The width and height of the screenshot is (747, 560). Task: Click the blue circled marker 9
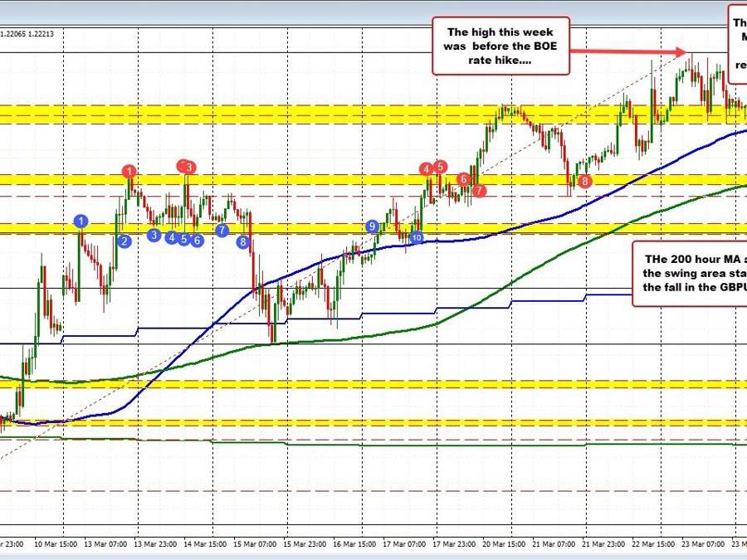point(372,225)
